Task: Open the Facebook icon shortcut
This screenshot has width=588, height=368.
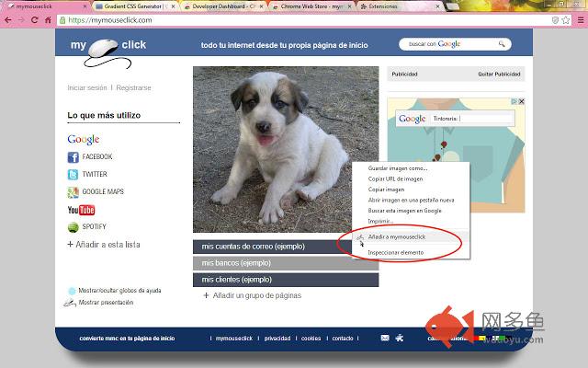Action: 73,157
